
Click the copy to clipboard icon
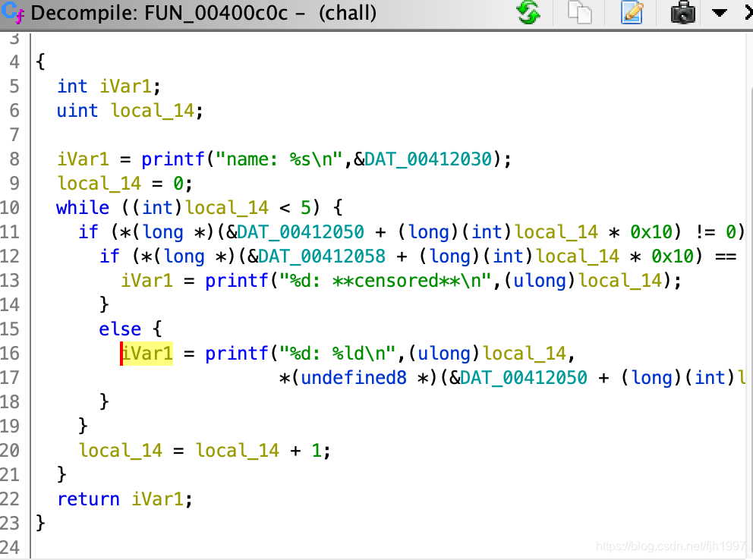pyautogui.click(x=580, y=12)
